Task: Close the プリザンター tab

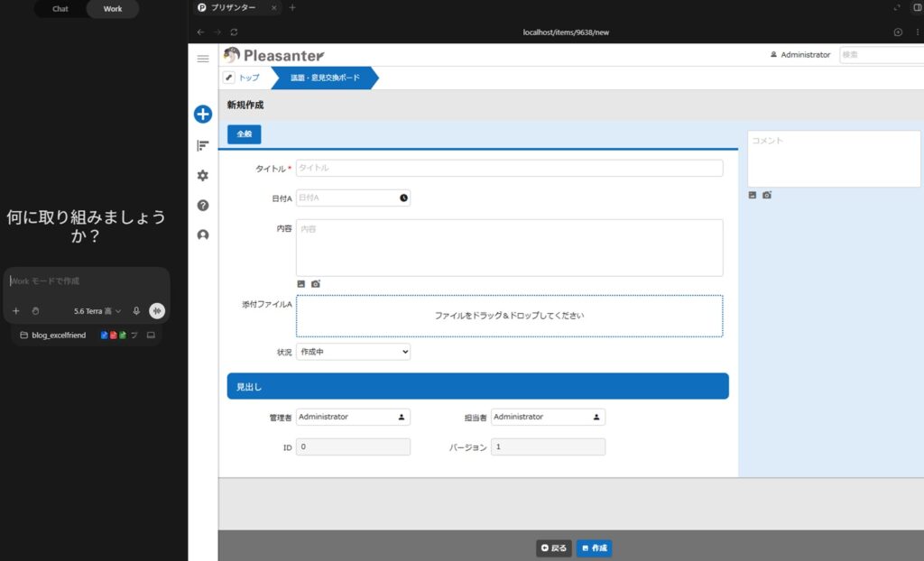Action: (273, 7)
